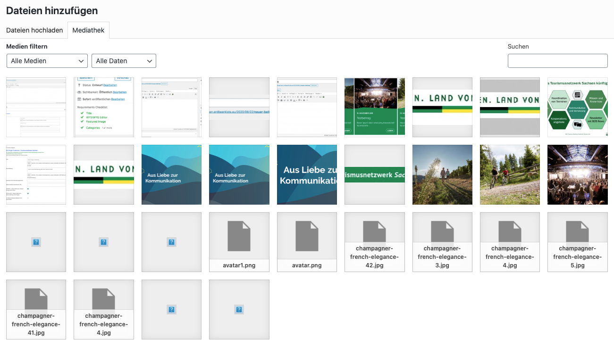Select the concert hall crowd photo without green card
The height and width of the screenshot is (364, 614).
(x=578, y=175)
